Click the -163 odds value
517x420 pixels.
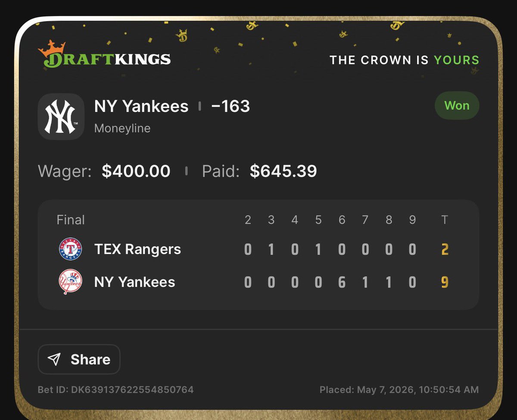(230, 106)
